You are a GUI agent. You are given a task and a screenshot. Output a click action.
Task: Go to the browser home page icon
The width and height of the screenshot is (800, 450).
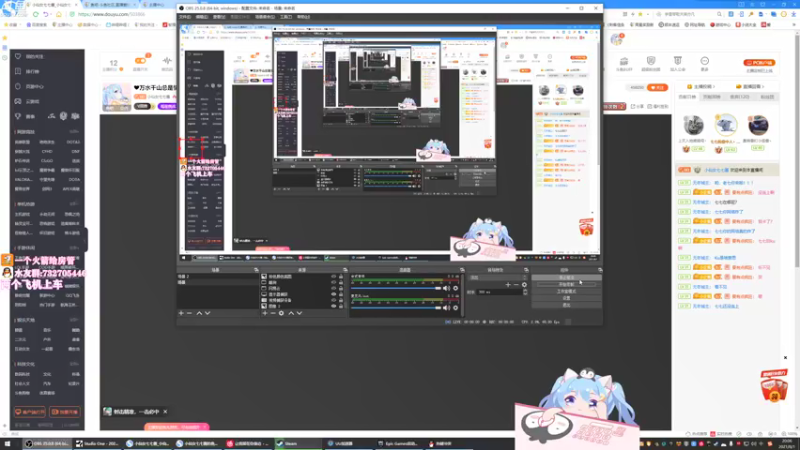point(59,14)
